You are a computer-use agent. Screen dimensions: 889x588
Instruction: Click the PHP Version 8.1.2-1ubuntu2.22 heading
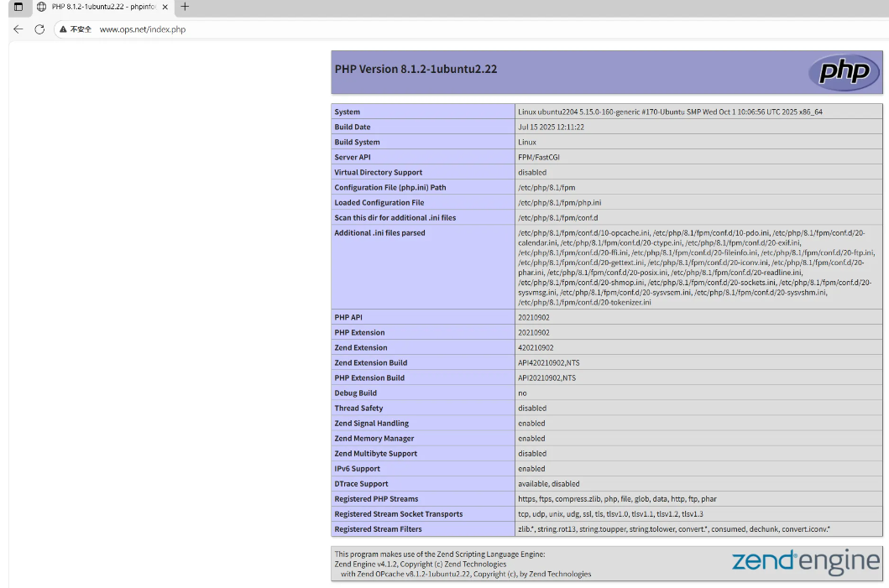[x=416, y=69]
